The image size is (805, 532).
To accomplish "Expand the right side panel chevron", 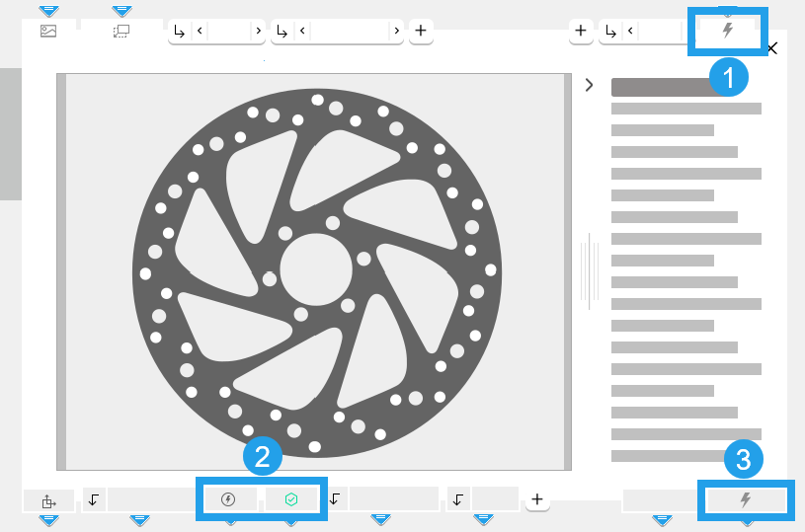I will 590,85.
